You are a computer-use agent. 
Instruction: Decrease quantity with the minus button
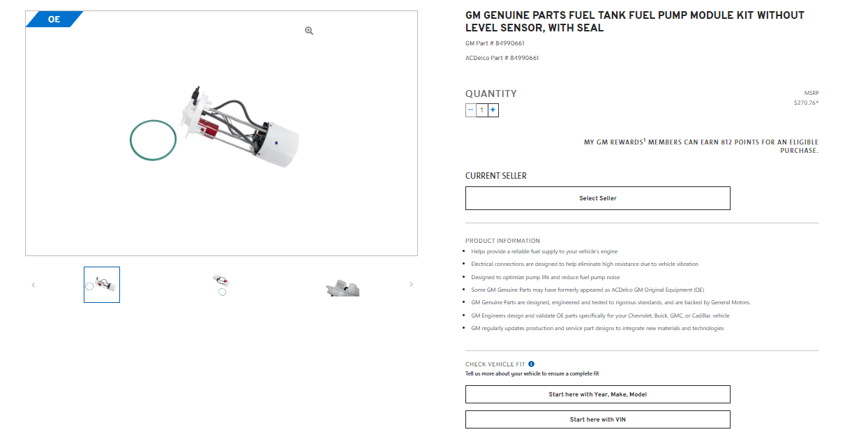471,110
